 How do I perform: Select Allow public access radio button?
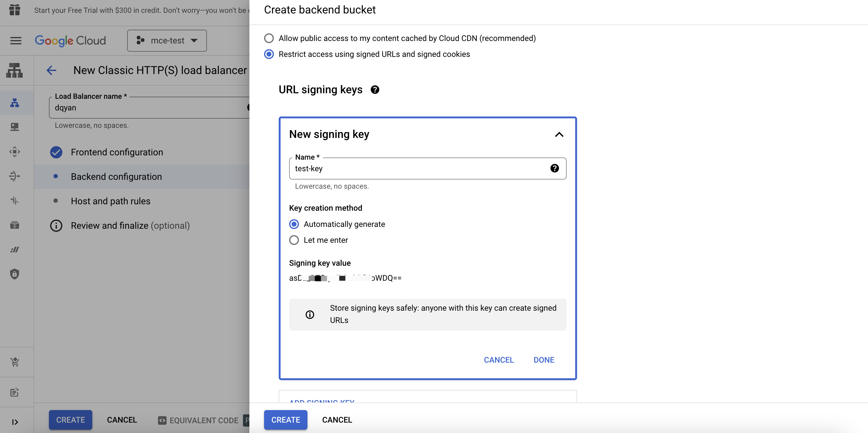[x=268, y=38]
